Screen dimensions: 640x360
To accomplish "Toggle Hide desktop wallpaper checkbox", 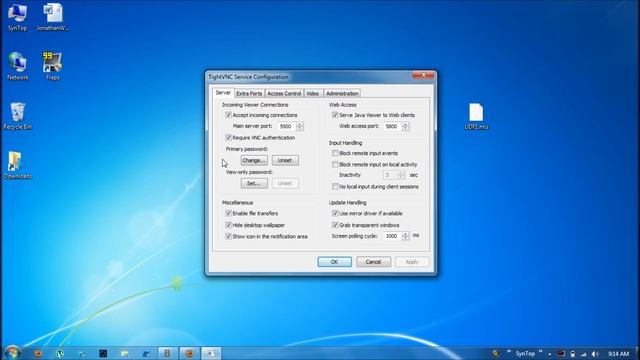I will click(x=229, y=225).
